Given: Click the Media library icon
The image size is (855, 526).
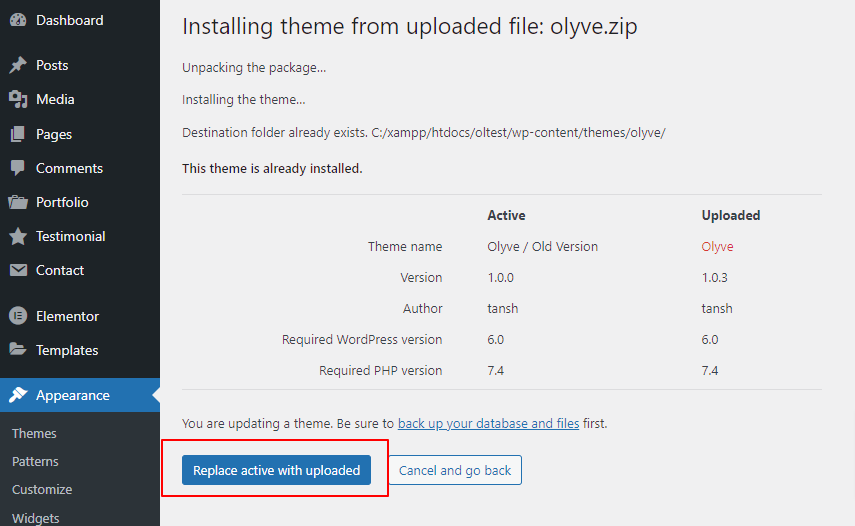Looking at the screenshot, I should click(18, 99).
